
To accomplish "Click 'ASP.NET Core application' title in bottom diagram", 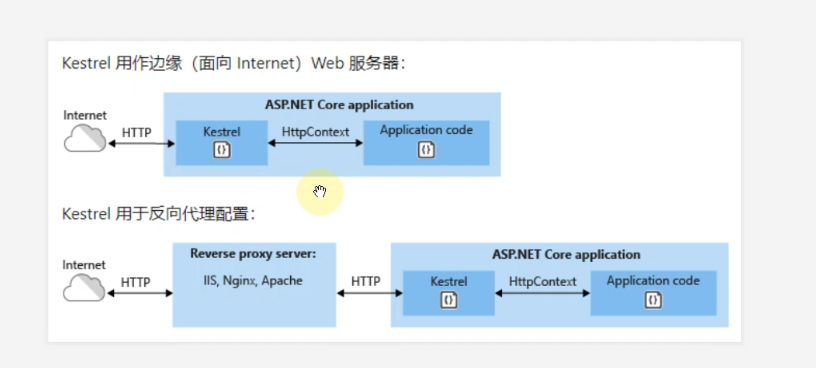I will click(566, 255).
